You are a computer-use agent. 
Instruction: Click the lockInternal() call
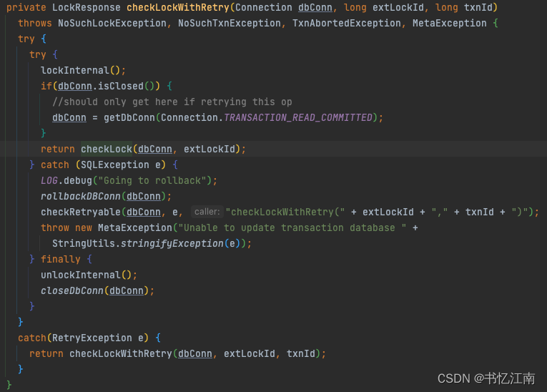point(81,70)
